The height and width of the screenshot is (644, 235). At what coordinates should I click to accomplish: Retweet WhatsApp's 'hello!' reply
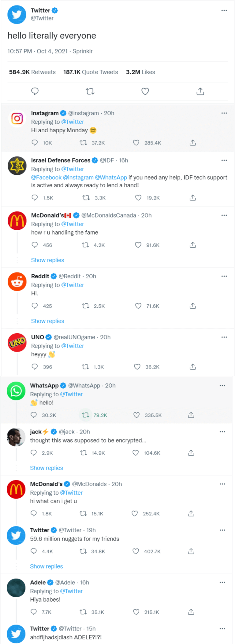tap(86, 415)
